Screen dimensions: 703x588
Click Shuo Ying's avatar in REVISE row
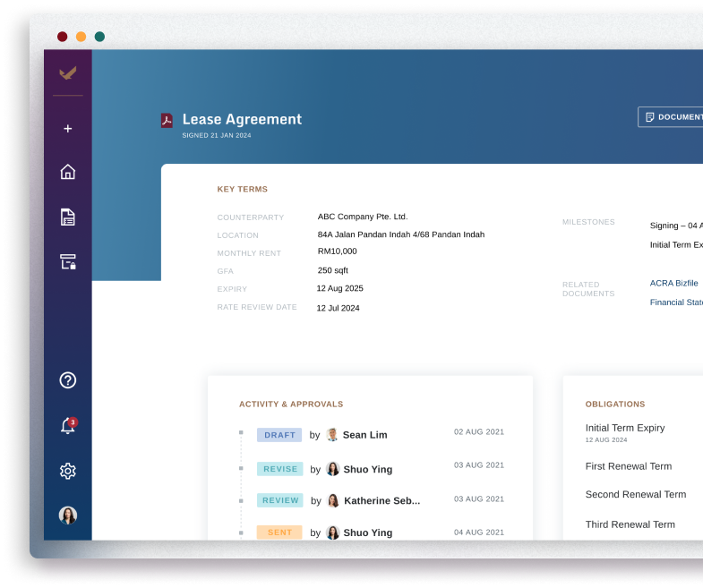click(x=332, y=469)
